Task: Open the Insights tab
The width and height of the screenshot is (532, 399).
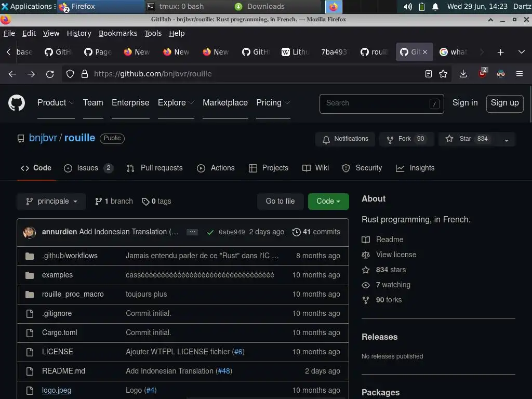Action: (415, 168)
